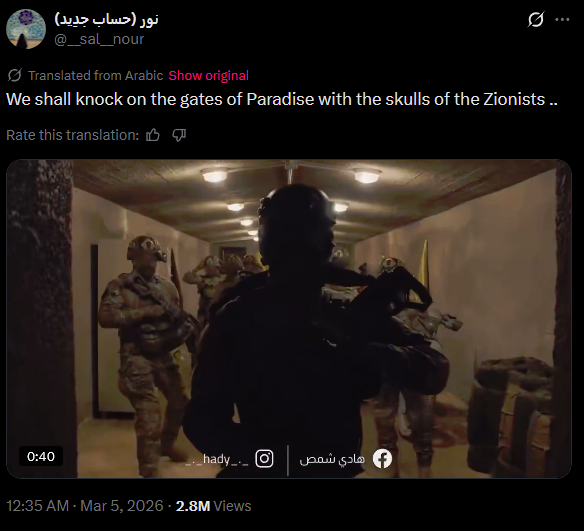Image resolution: width=584 pixels, height=531 pixels.
Task: Click the Facebook icon in the video
Action: click(383, 458)
